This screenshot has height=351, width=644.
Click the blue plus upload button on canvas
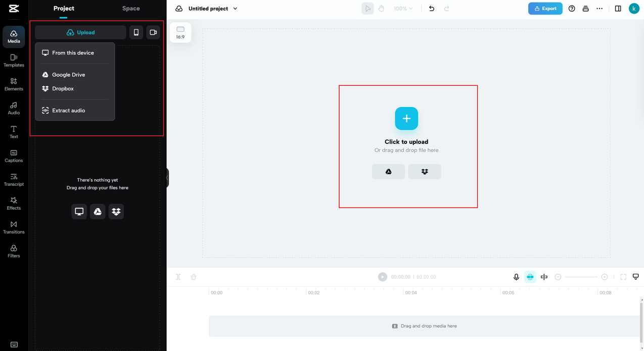tap(406, 119)
